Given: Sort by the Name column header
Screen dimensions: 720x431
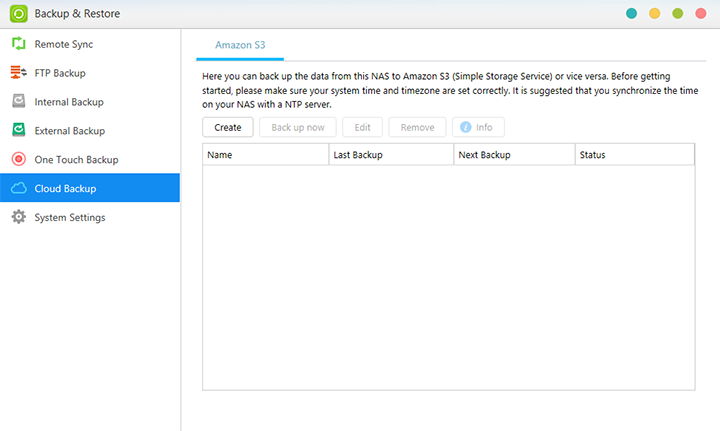Looking at the screenshot, I should point(265,155).
